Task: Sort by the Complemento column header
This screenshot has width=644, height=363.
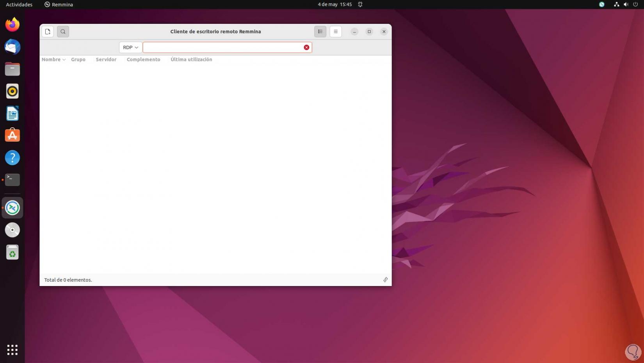Action: (143, 59)
